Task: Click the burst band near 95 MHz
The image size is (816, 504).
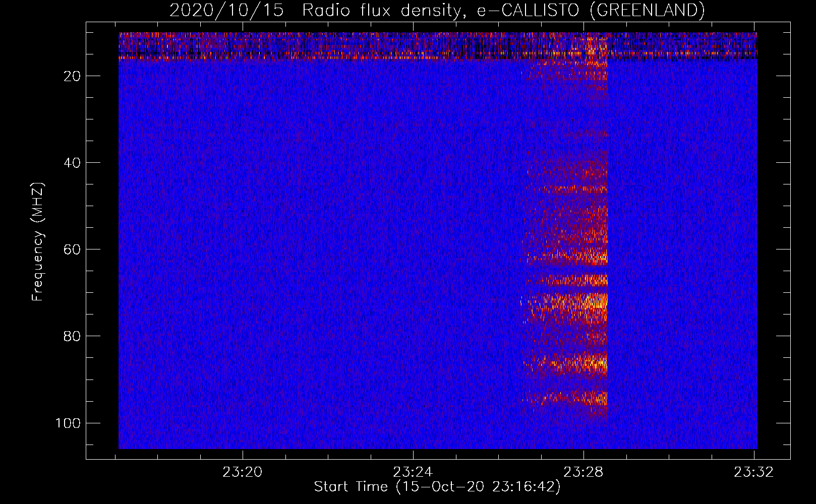Action: coord(565,398)
